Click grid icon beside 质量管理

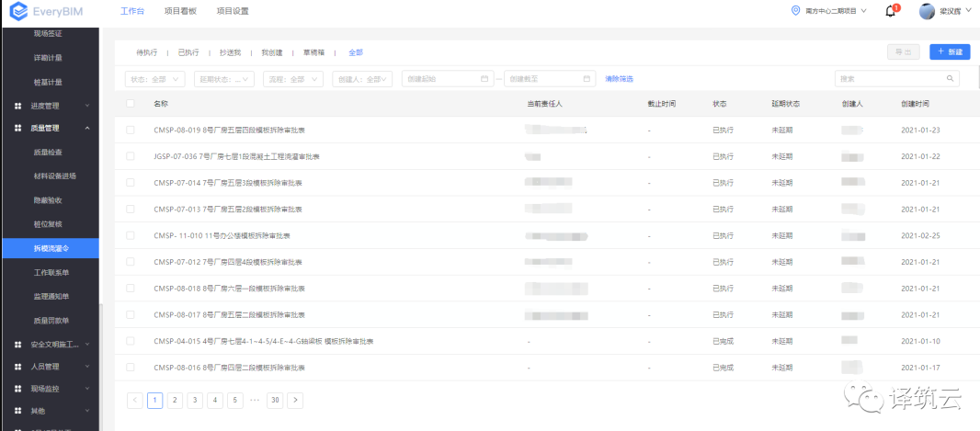[18, 129]
